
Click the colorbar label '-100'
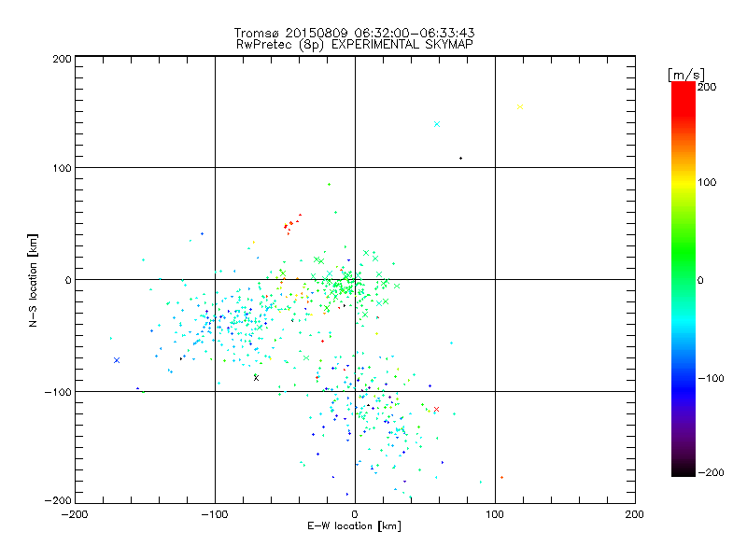tap(712, 378)
